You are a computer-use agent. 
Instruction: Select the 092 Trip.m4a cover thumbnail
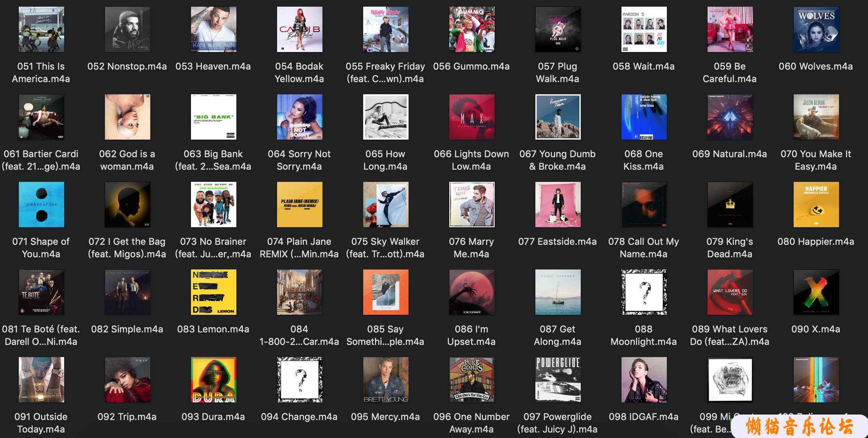tap(128, 380)
